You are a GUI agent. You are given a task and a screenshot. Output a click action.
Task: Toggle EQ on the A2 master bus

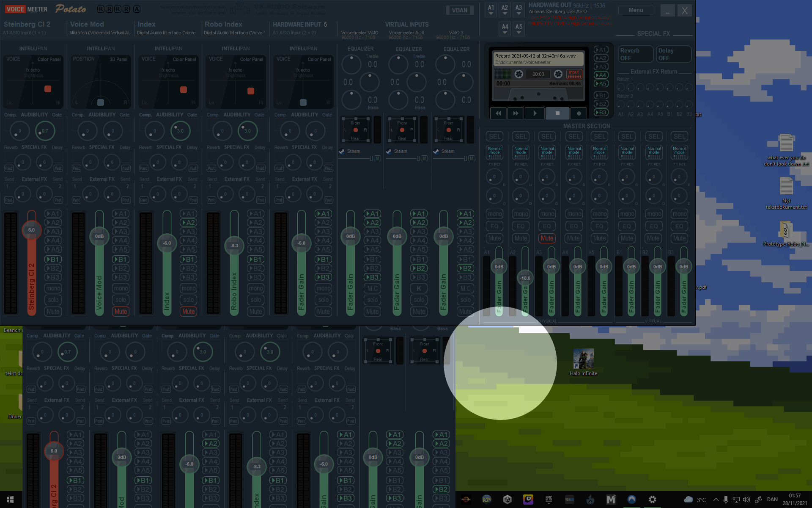coord(521,226)
